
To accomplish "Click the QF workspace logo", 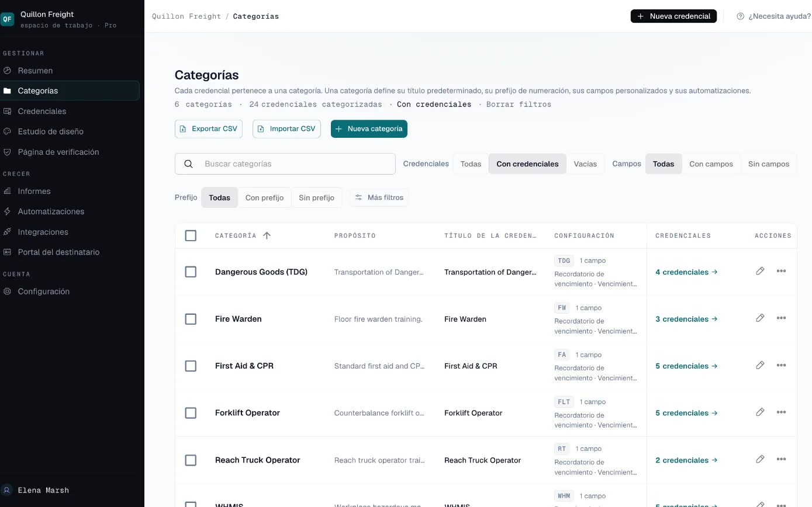I will [7, 19].
